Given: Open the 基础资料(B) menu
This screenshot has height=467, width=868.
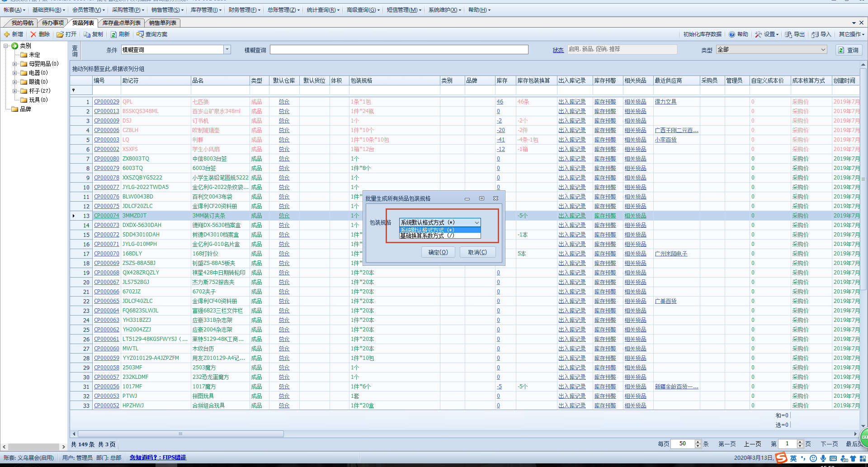Looking at the screenshot, I should coord(48,10).
